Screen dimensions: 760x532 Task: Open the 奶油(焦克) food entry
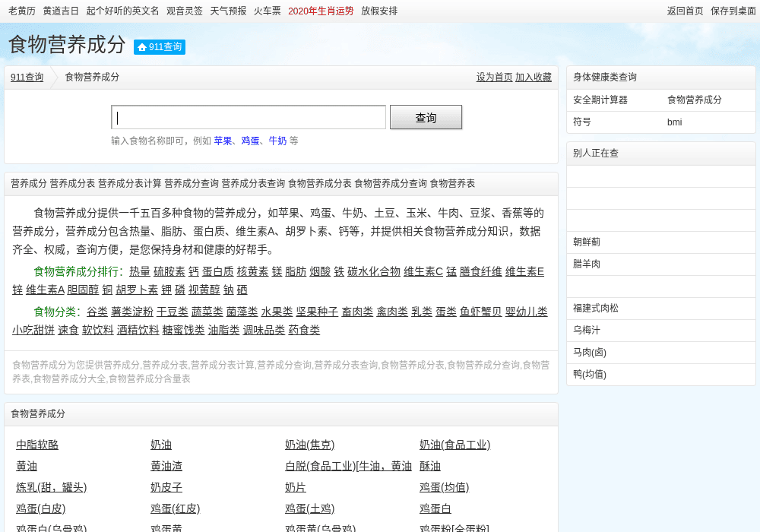tap(310, 445)
